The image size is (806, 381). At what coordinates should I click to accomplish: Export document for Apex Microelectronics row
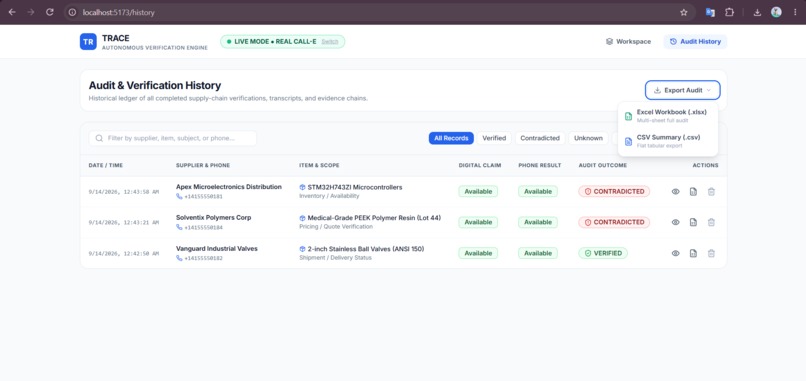tap(693, 192)
